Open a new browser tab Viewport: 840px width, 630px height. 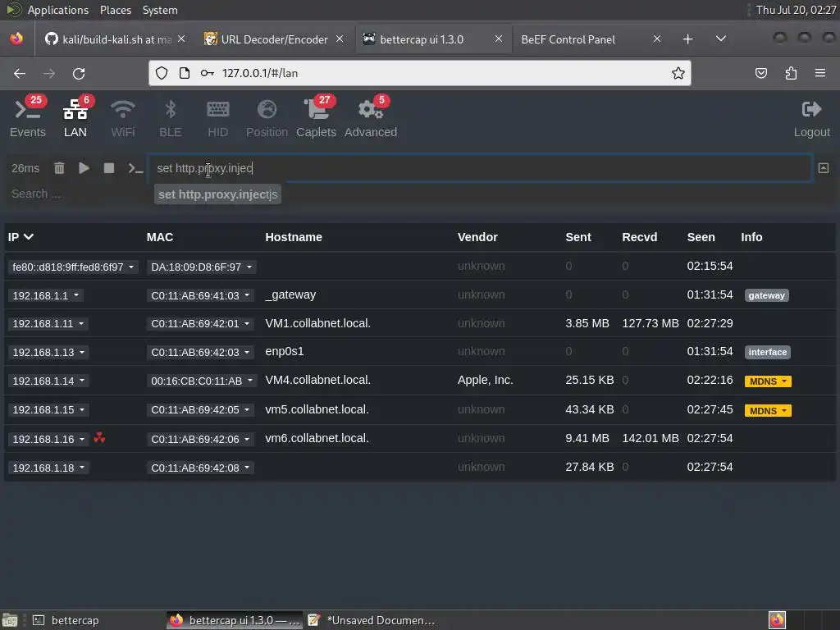pyautogui.click(x=688, y=39)
